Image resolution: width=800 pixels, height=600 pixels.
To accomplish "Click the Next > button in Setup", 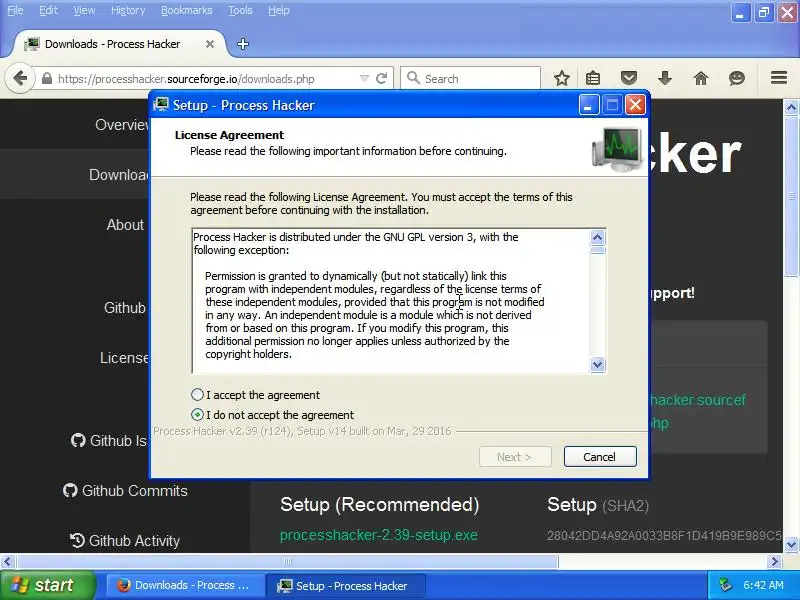I will pos(515,457).
